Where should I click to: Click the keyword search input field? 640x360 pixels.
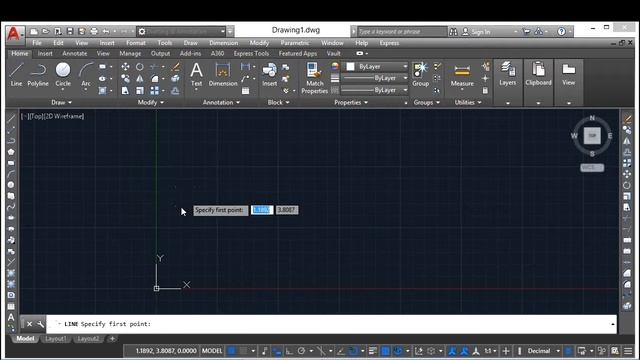click(402, 31)
